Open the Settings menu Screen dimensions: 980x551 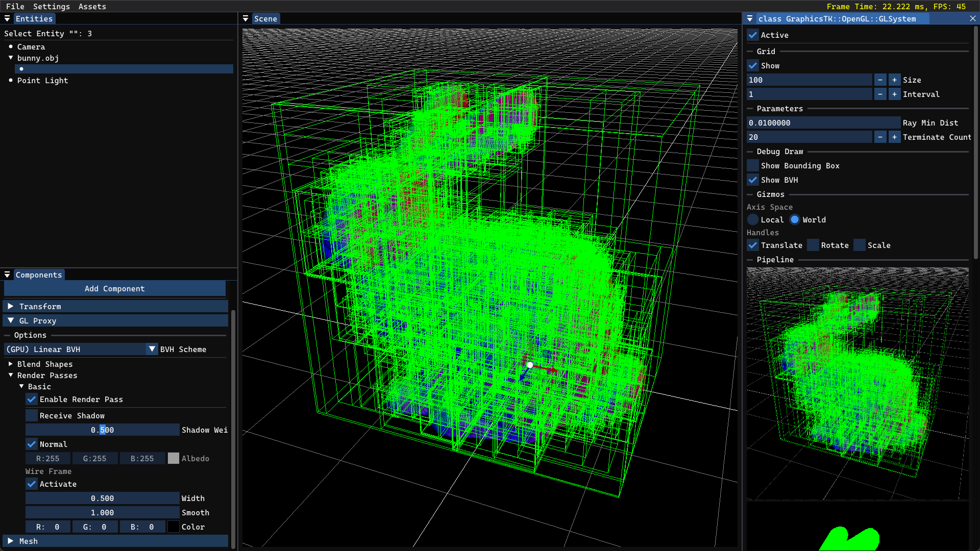click(51, 6)
